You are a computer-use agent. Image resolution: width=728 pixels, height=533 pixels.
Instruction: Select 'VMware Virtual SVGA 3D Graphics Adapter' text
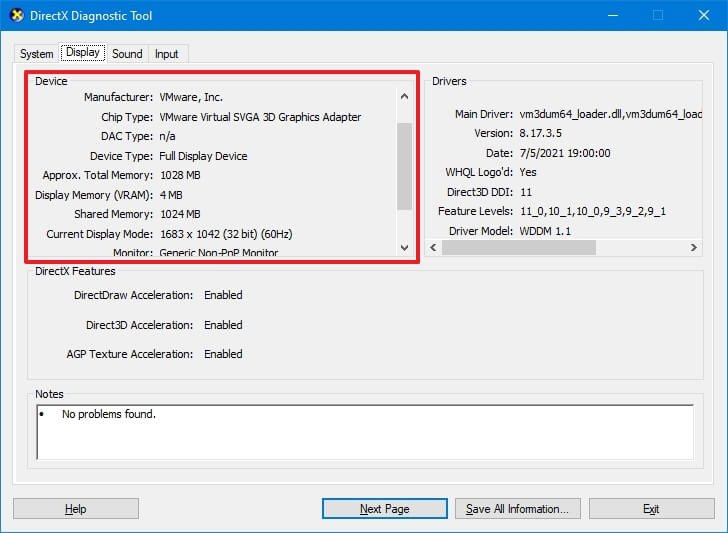260,117
